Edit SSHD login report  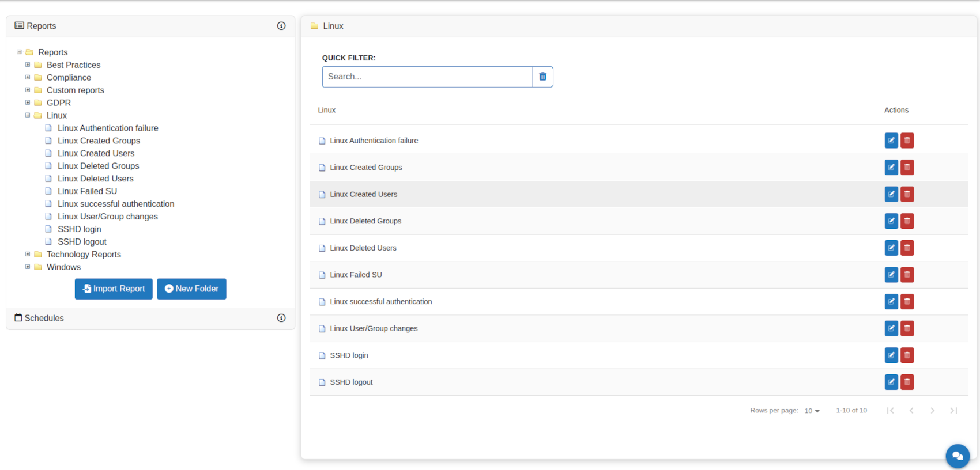891,355
